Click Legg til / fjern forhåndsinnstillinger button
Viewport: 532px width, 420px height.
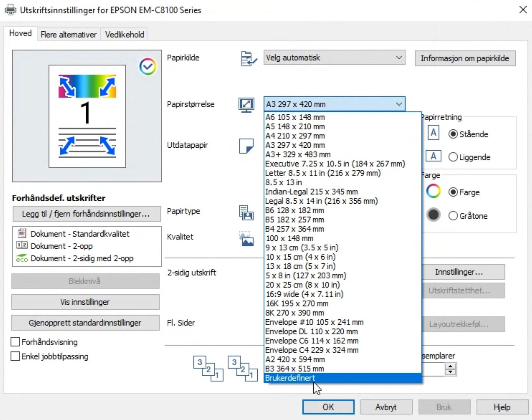(x=86, y=214)
